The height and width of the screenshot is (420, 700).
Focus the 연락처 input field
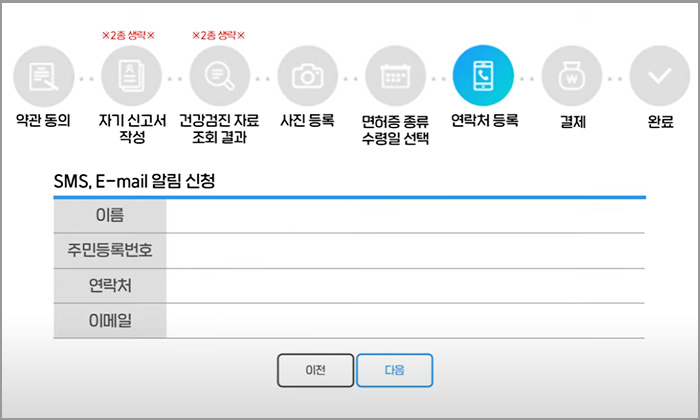(405, 286)
